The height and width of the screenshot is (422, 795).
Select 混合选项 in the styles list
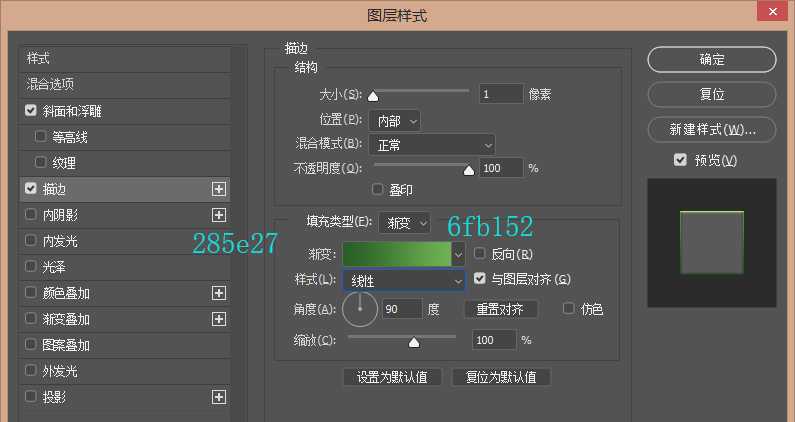click(51, 85)
